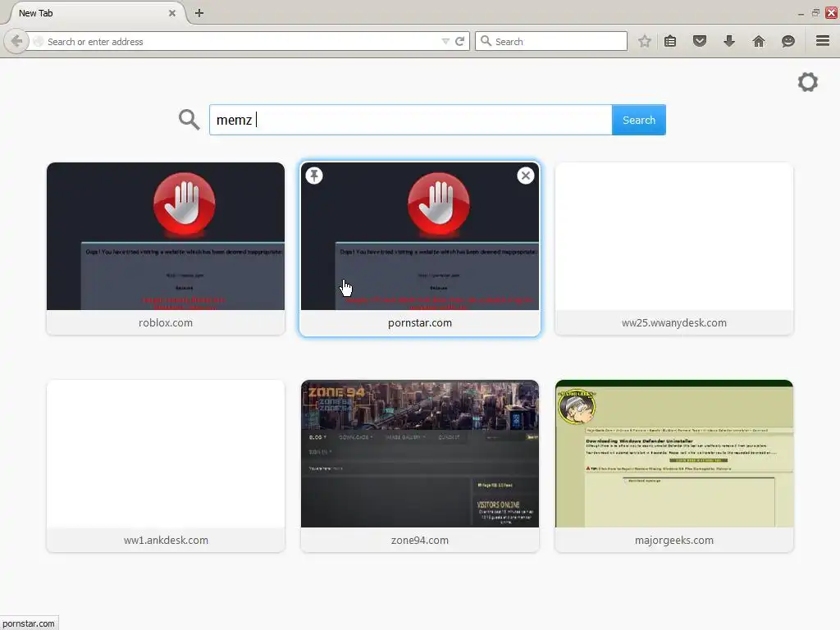Viewport: 840px width, 630px height.
Task: Open the hamburger menu
Action: pyautogui.click(x=823, y=41)
